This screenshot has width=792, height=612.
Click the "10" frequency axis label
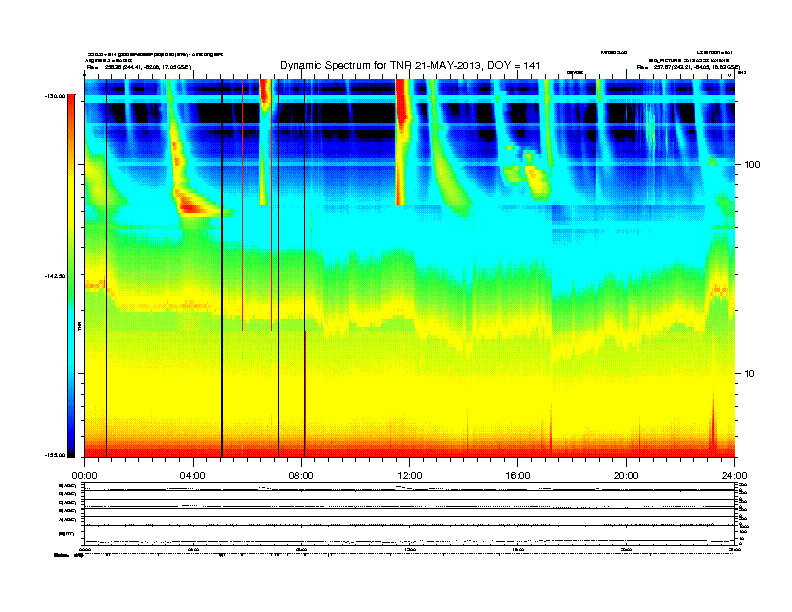click(x=750, y=374)
